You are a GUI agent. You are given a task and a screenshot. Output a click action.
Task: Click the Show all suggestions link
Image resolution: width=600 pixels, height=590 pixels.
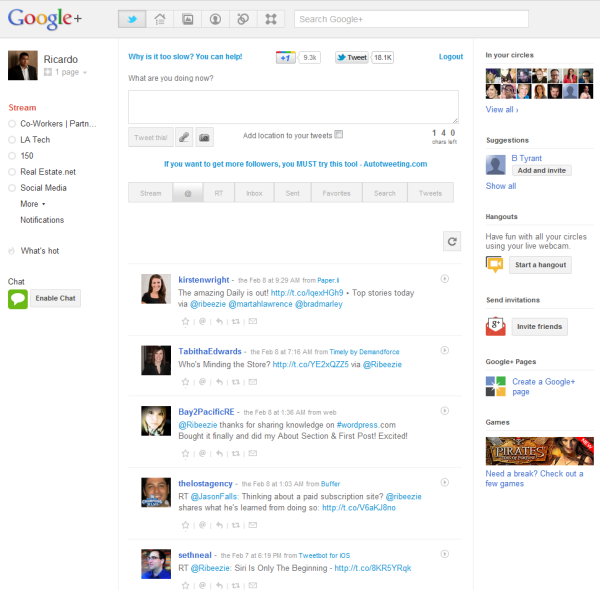pos(501,186)
